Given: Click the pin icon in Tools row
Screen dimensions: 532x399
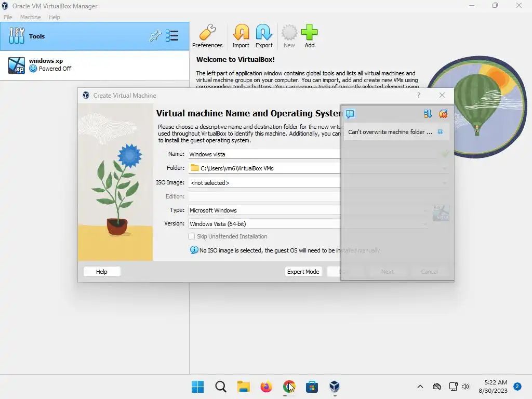Looking at the screenshot, I should pyautogui.click(x=155, y=36).
